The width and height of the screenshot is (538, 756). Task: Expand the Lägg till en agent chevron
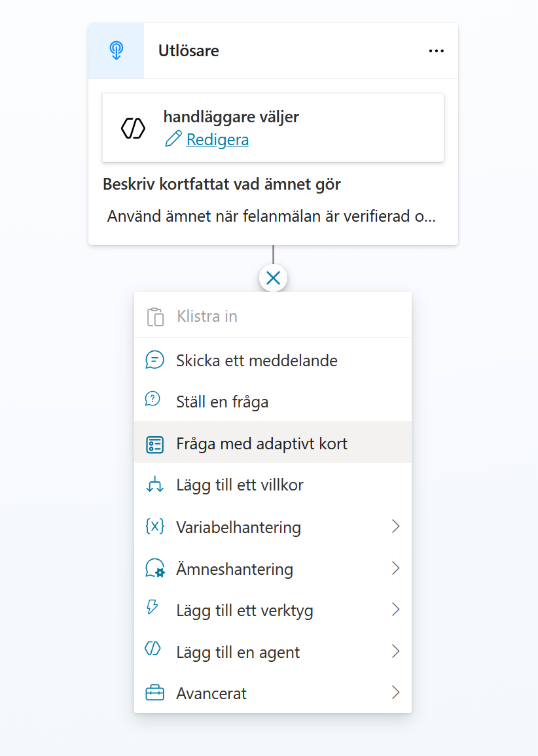[x=396, y=651]
